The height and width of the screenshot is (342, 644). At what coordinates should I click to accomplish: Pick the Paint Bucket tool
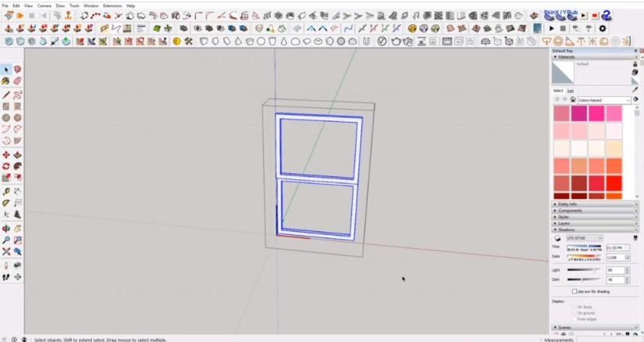[6, 81]
